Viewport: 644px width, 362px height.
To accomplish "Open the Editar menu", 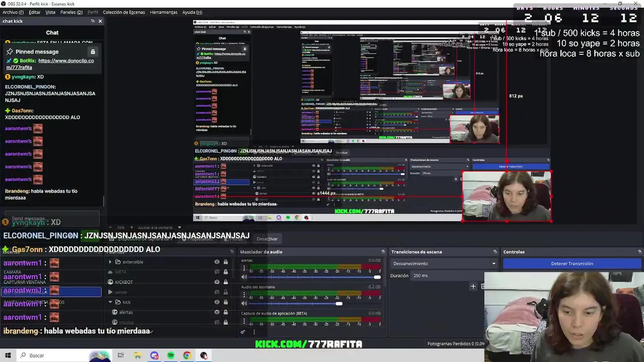I will (35, 12).
